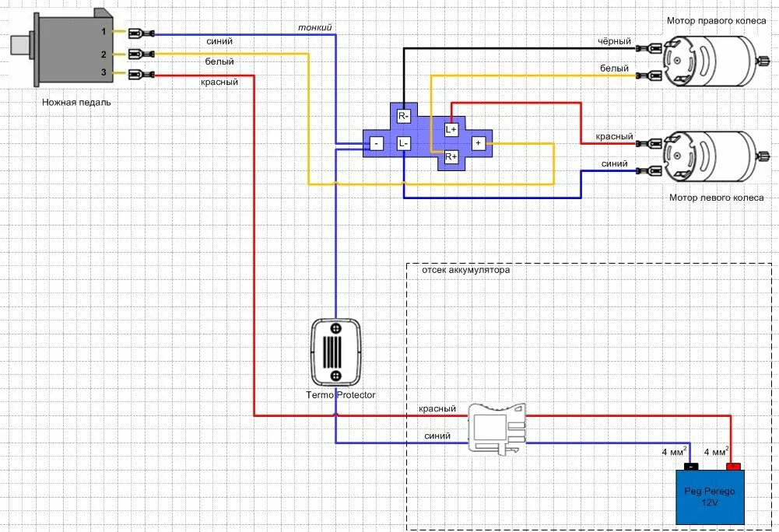Click pin 1 connector on the foot pedal

[139, 33]
